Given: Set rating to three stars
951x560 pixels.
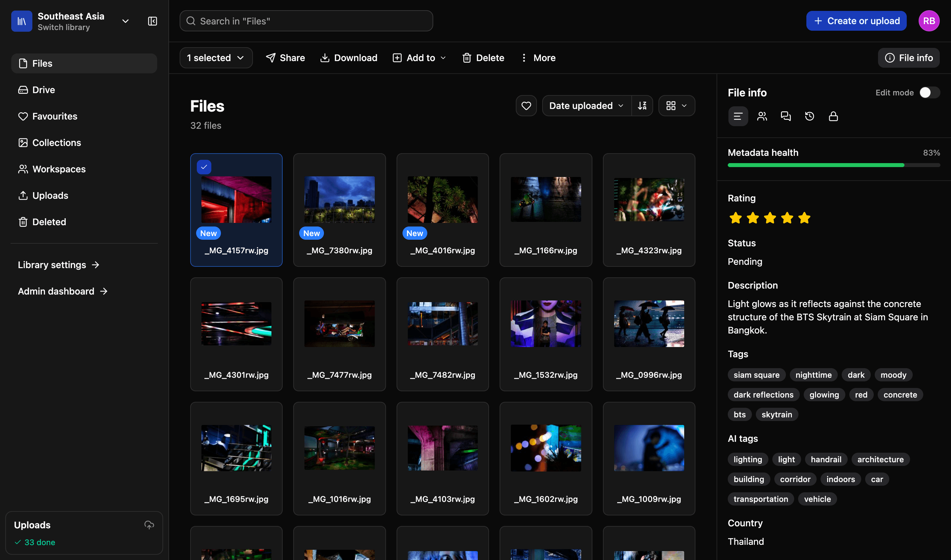Looking at the screenshot, I should coord(770,218).
